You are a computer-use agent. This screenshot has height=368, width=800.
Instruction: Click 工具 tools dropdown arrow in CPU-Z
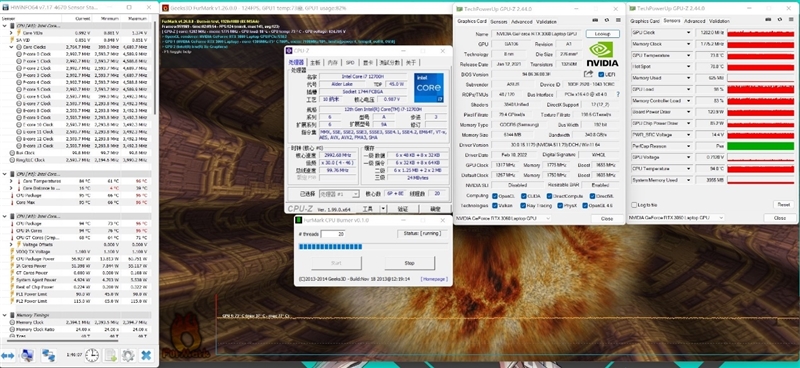click(383, 209)
